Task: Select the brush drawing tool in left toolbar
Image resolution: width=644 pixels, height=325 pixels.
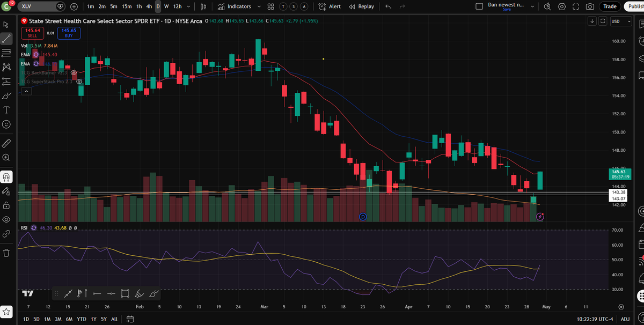Action: [6, 96]
